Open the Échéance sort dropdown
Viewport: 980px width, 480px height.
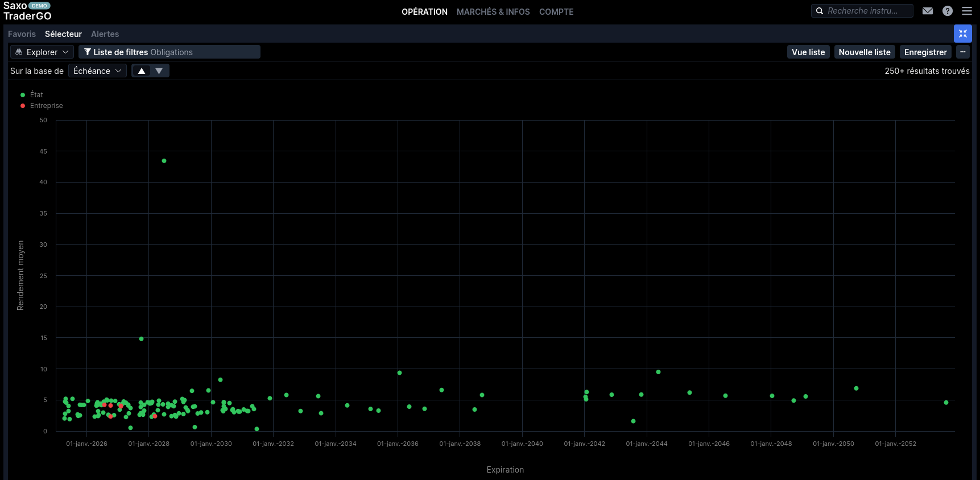coord(97,71)
